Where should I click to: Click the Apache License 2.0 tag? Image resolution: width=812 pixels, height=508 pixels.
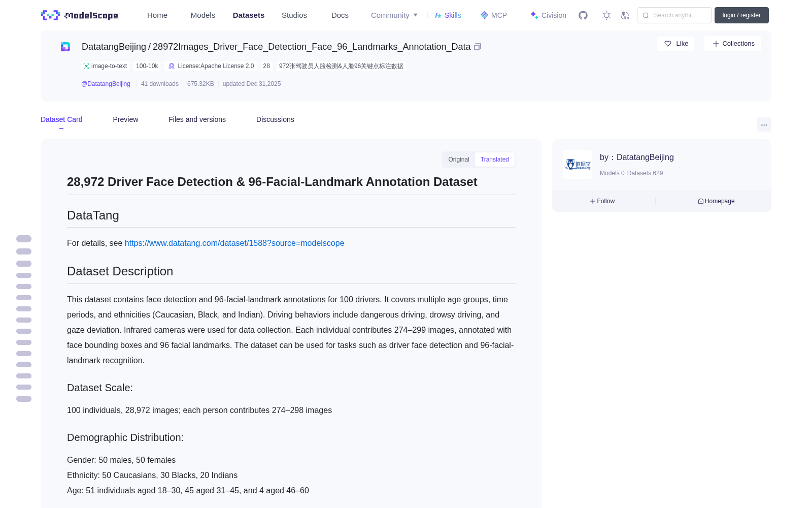(x=211, y=66)
